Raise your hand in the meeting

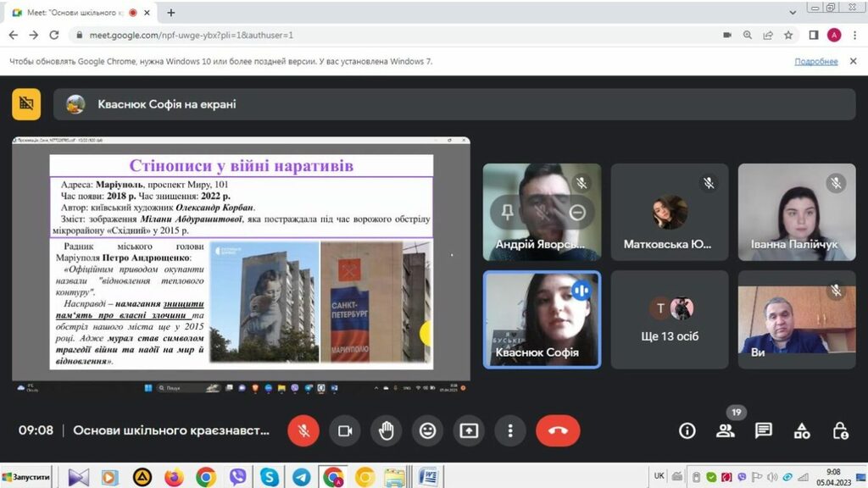387,430
